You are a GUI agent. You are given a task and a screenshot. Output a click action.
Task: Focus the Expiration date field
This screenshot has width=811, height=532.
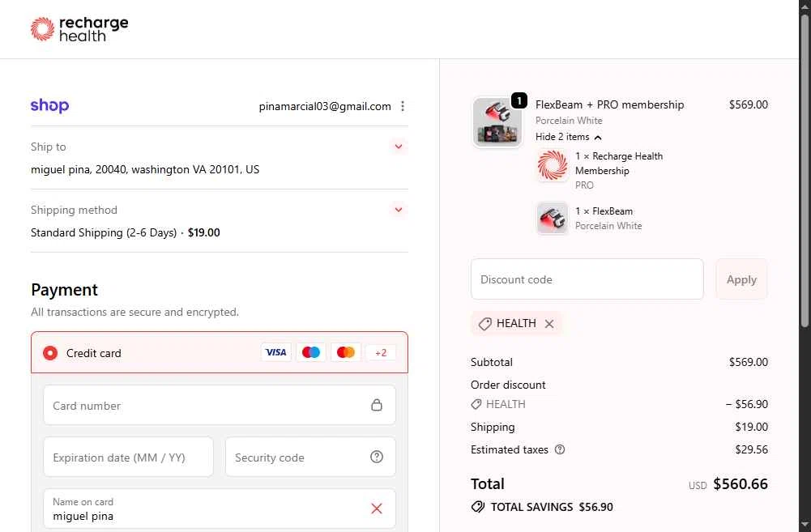pos(128,457)
